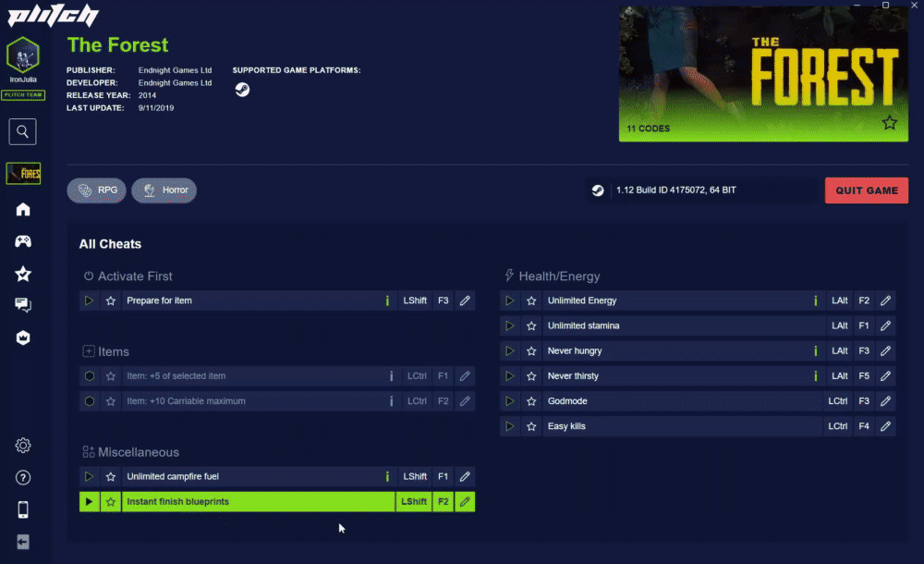This screenshot has width=924, height=564.
Task: Edit the hotkey for Unlimited stamina
Action: coord(886,325)
